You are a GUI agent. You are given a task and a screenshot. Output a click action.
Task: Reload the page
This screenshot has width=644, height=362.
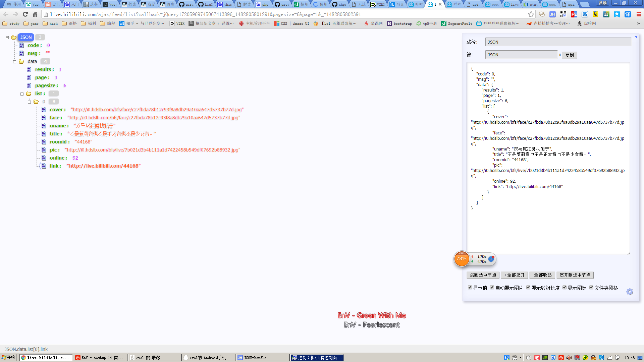(25, 14)
